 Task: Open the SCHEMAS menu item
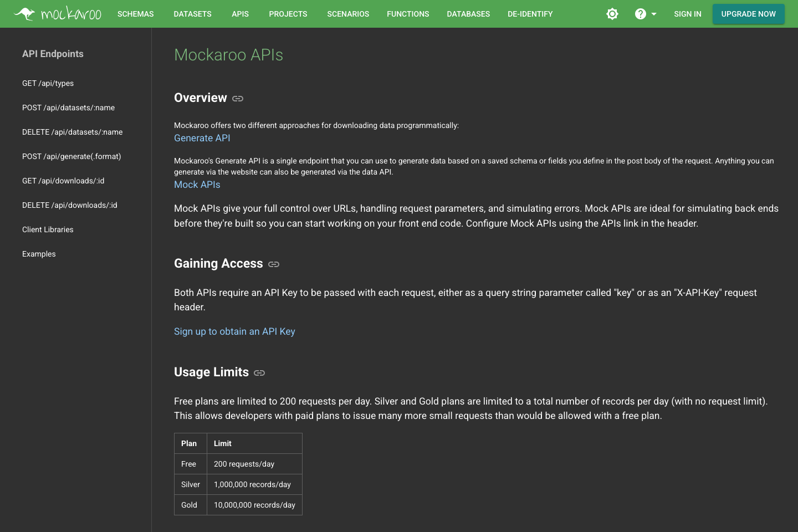[135, 14]
